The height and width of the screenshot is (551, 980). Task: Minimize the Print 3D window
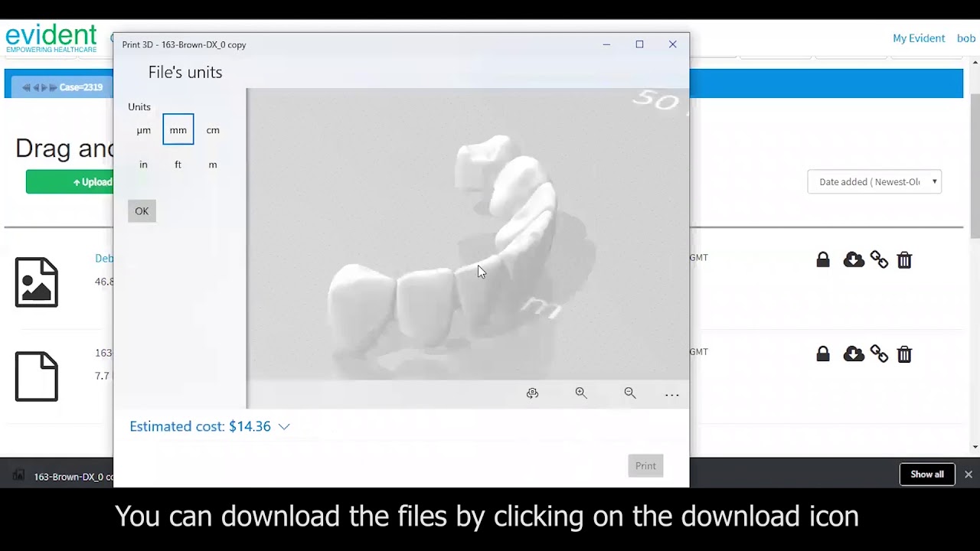(606, 44)
